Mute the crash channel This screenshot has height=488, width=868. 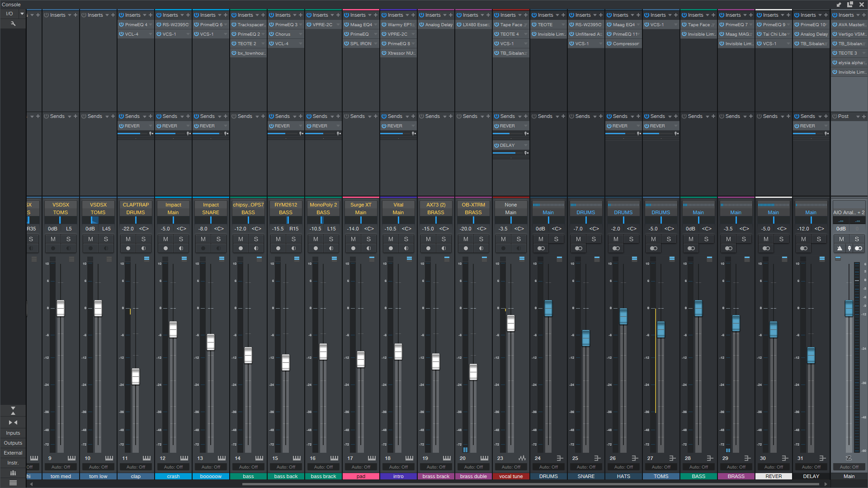166,239
